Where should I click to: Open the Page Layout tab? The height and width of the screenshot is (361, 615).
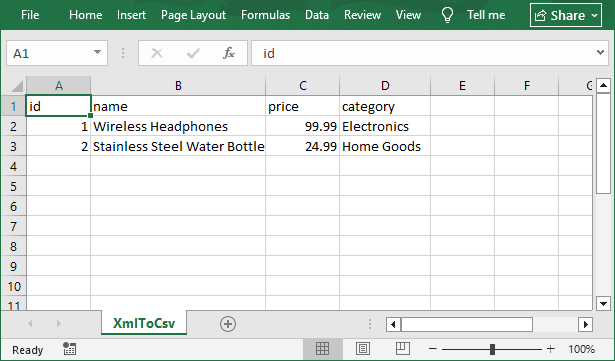point(193,15)
